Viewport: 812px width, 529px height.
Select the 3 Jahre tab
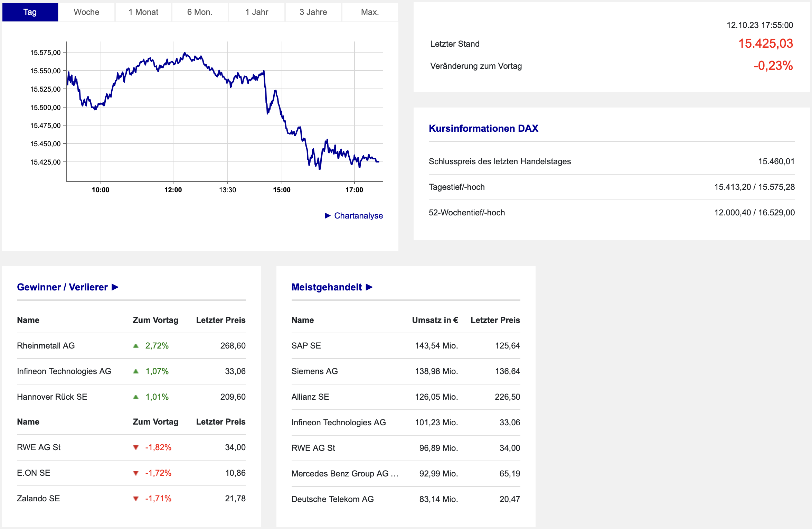313,12
